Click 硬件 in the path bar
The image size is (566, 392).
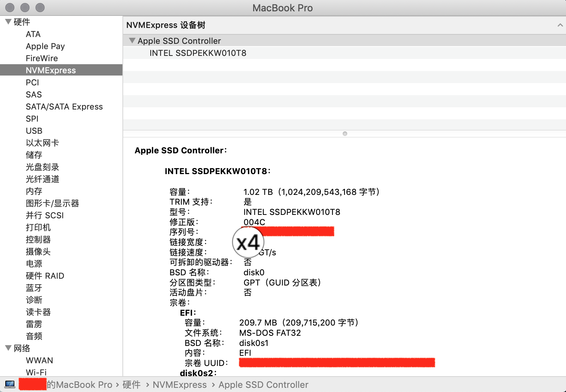(131, 384)
